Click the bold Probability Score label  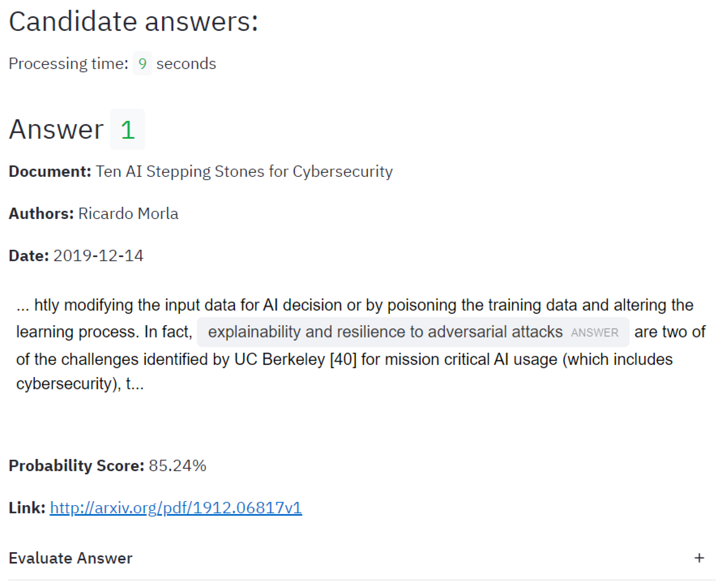pos(76,466)
